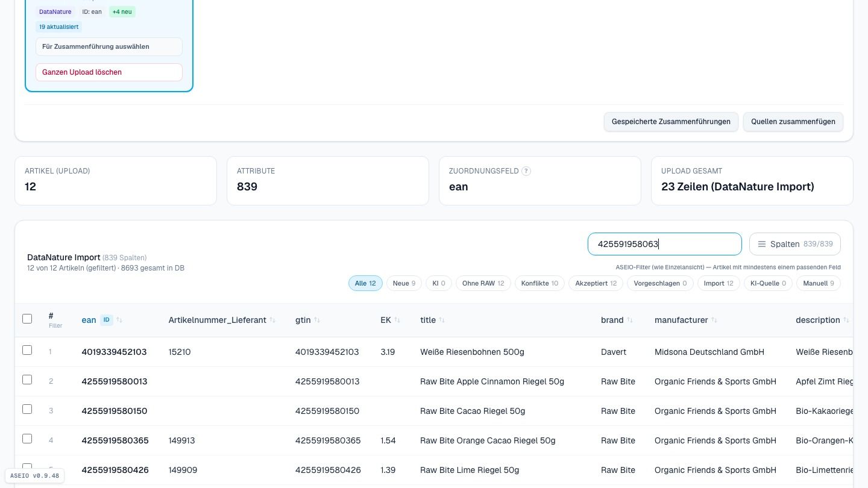Sort by manufacturer using its arrow icon
Screen dimensions: 868x488
pyautogui.click(x=714, y=320)
